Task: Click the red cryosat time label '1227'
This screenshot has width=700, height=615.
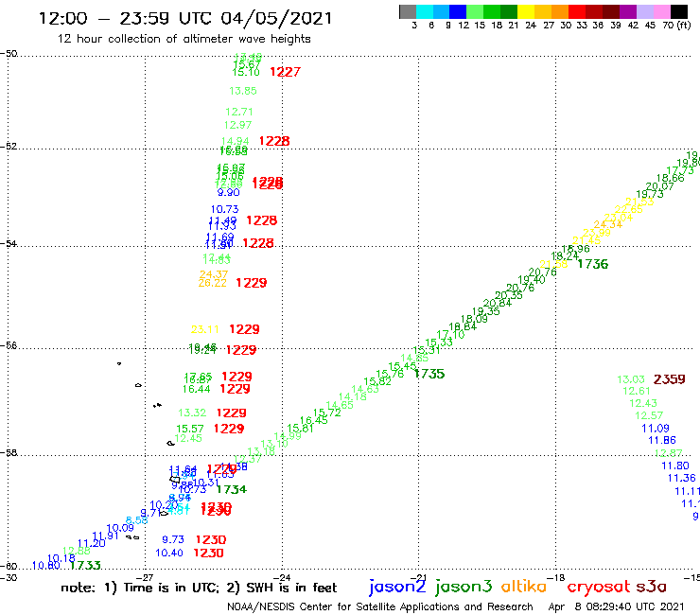Action: coord(286,72)
